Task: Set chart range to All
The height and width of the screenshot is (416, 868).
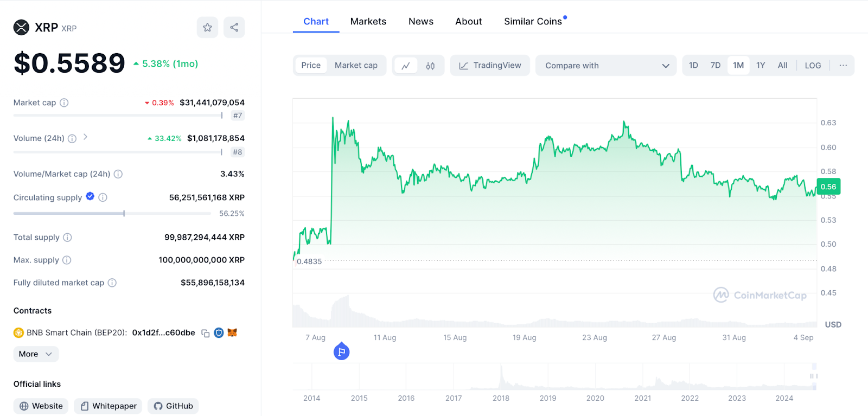Action: click(782, 65)
